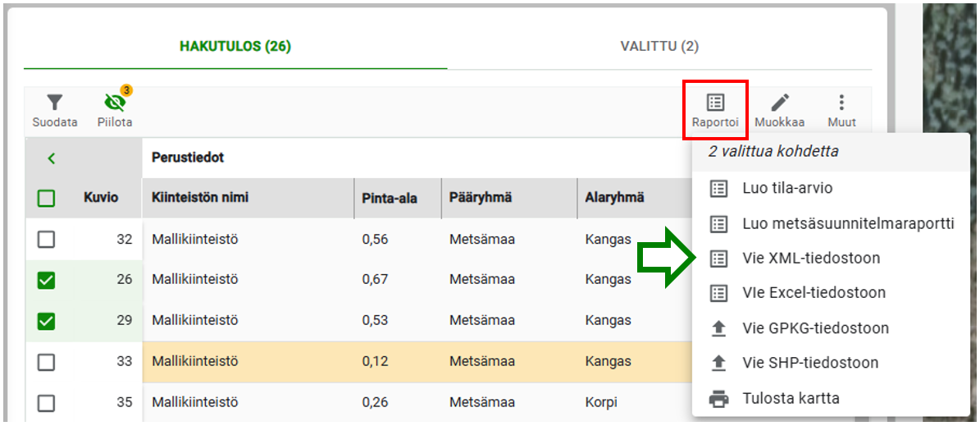
Task: Switch to the VALITTU (2) tab
Action: (x=659, y=47)
